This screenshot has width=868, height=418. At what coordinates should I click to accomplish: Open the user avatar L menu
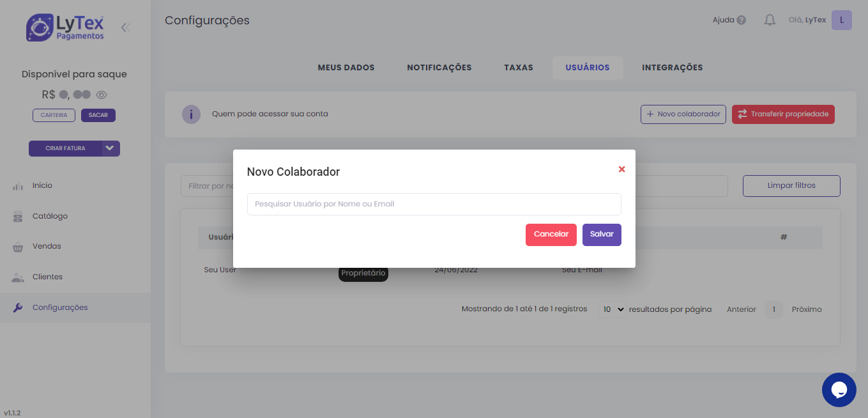coord(841,20)
